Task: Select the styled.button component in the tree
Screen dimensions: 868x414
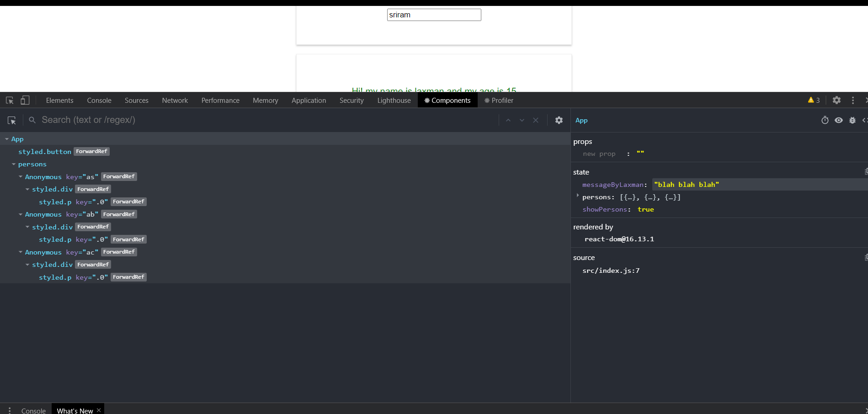Action: (45, 152)
